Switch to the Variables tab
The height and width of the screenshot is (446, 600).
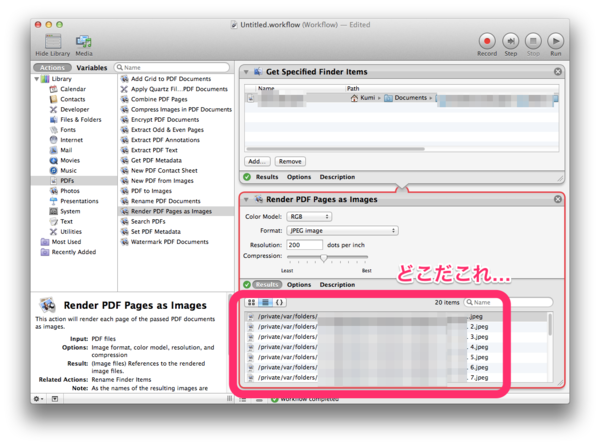click(x=91, y=68)
